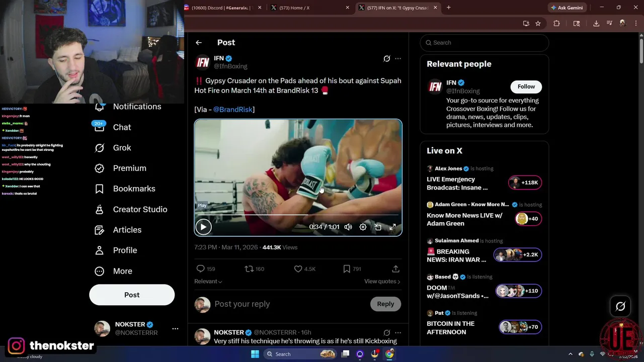Join Adam Green Know More News live
The height and width of the screenshot is (362, 644).
point(484,215)
